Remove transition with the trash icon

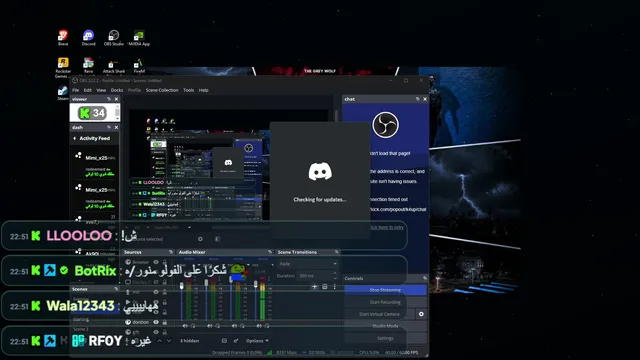pyautogui.click(x=325, y=287)
